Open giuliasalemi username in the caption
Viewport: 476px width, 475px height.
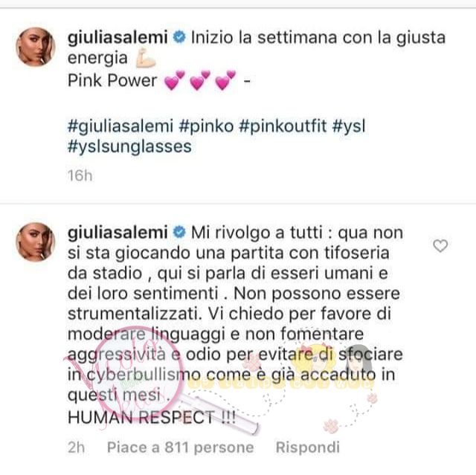tap(118, 38)
